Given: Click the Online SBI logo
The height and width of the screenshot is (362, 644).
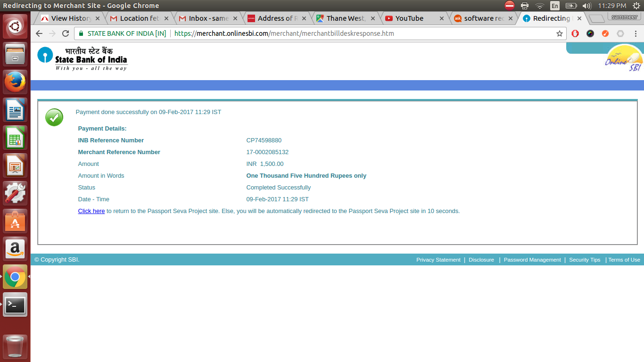Looking at the screenshot, I should coord(624,58).
